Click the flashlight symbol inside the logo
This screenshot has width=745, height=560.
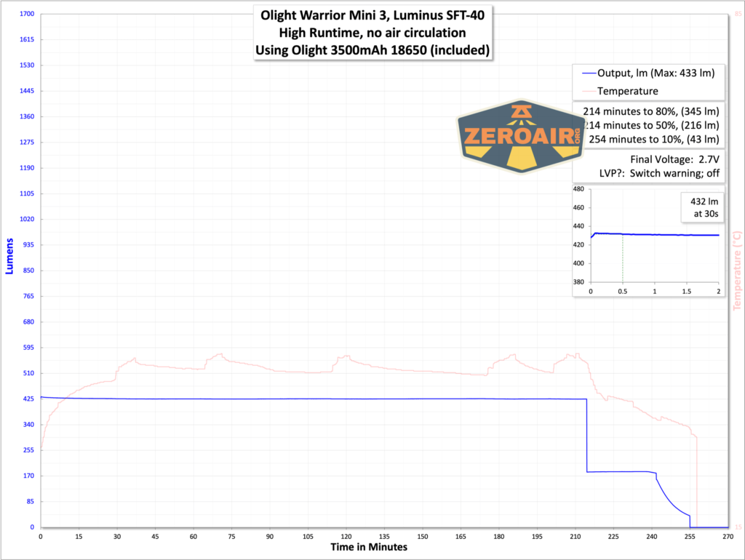pos(521,113)
